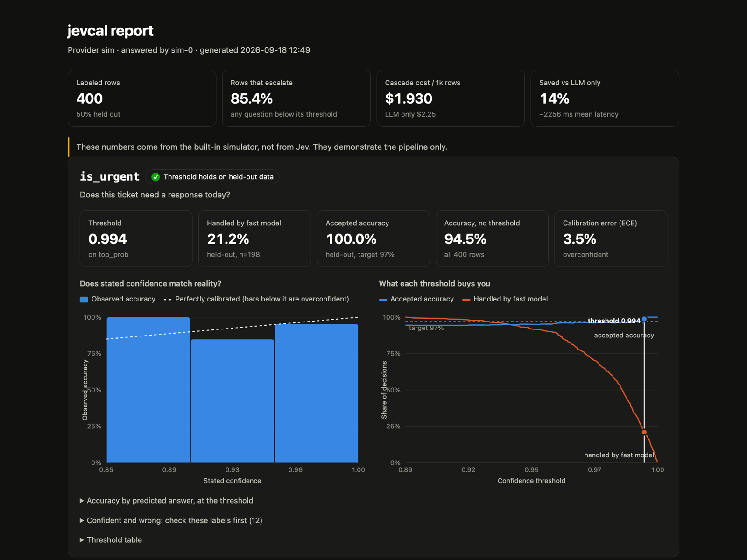Click 'Does this ticket need a response today?'
747x560 pixels.
pyautogui.click(x=155, y=195)
